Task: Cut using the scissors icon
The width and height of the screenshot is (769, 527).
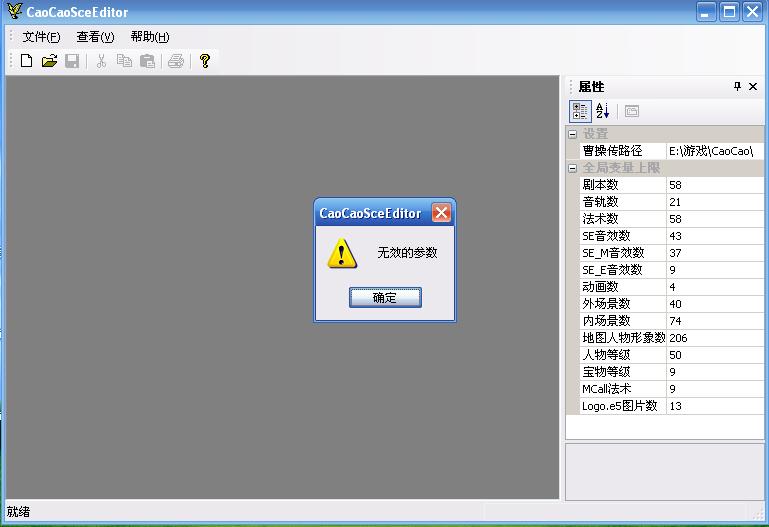Action: click(x=102, y=61)
